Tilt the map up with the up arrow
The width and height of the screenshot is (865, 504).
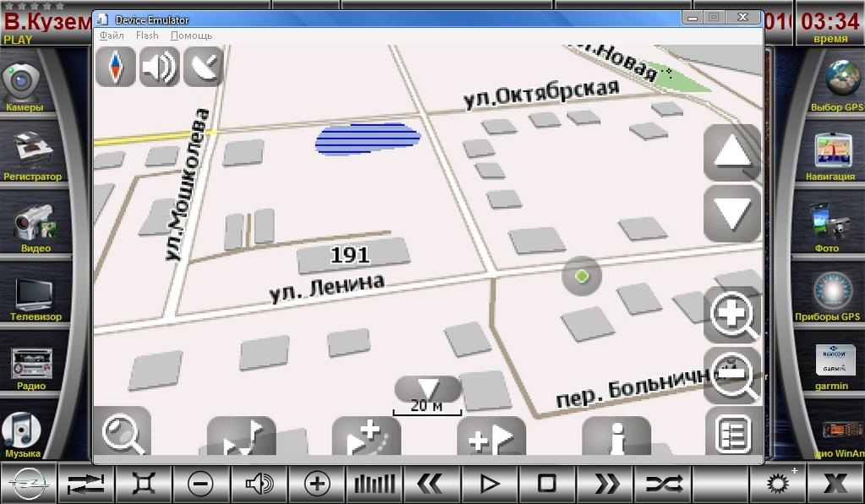(x=732, y=152)
